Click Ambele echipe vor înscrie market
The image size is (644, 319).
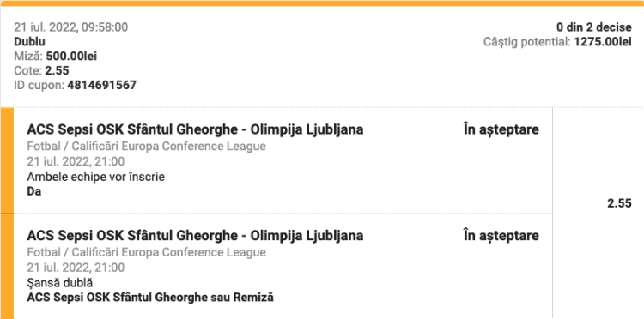[95, 178]
